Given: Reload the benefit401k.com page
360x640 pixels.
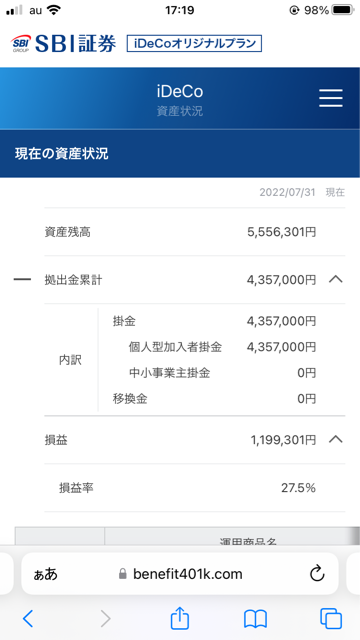Looking at the screenshot, I should (317, 574).
